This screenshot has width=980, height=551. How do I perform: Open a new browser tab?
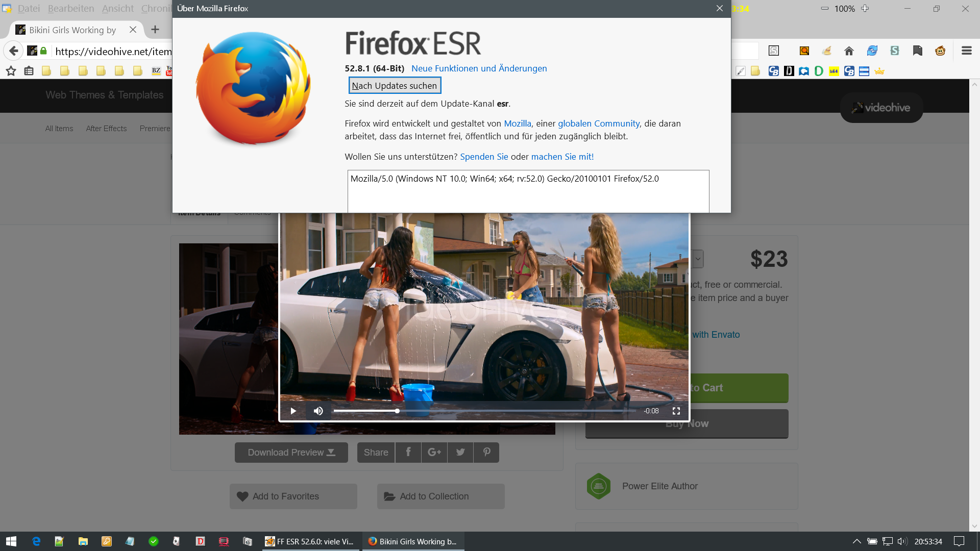point(155,30)
